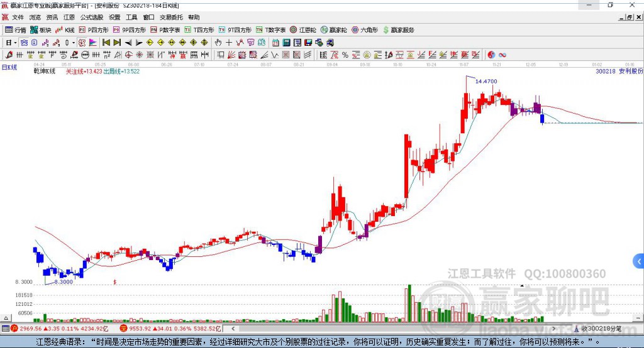
Task: Click the 关注线=13.423 label
Action: click(x=84, y=71)
